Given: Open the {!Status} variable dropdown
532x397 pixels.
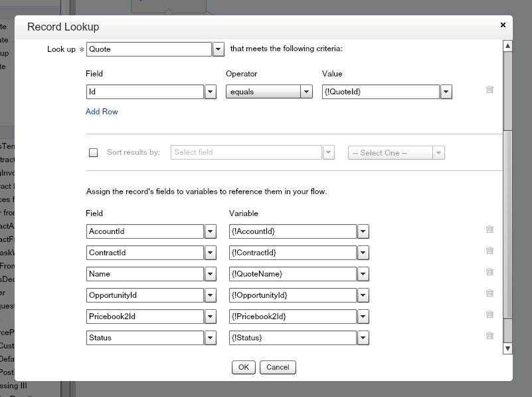Looking at the screenshot, I should 363,338.
